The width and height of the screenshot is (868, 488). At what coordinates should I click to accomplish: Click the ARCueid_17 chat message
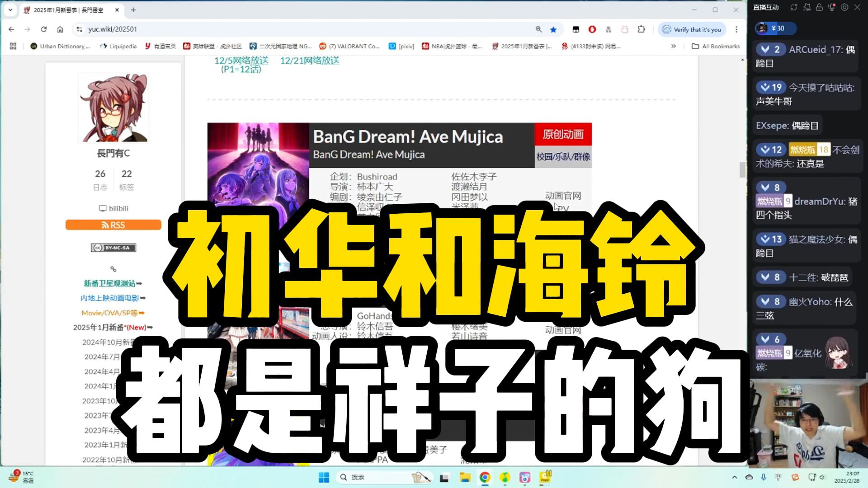pyautogui.click(x=806, y=56)
